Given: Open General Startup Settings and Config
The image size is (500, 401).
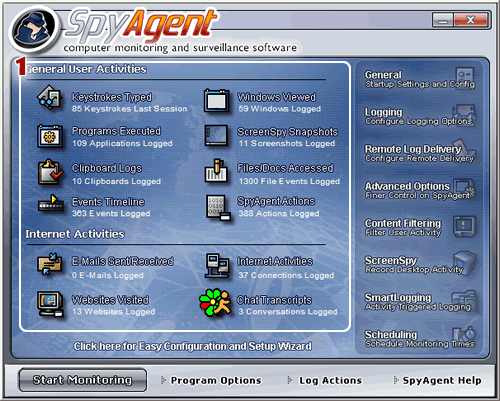Looking at the screenshot, I should [x=420, y=79].
